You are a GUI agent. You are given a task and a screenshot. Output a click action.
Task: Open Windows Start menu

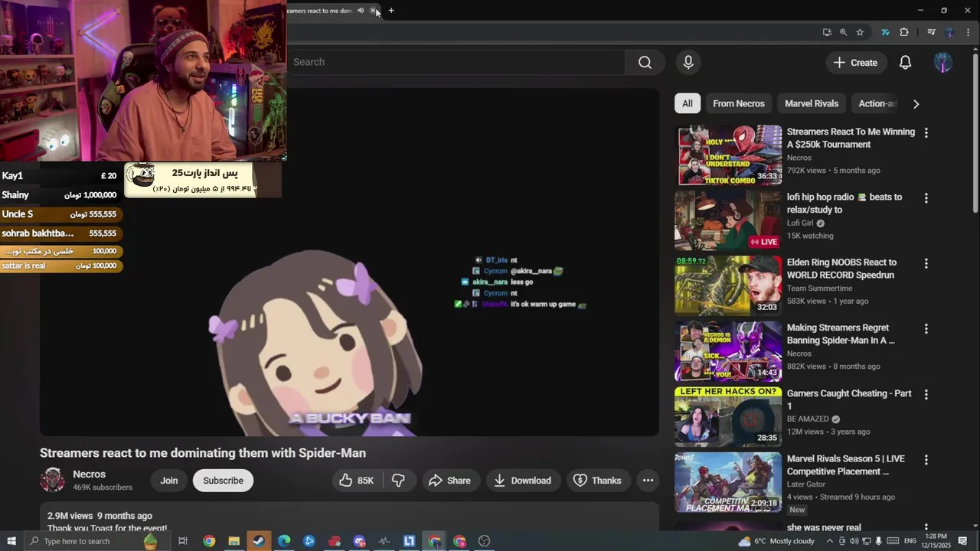(x=11, y=541)
